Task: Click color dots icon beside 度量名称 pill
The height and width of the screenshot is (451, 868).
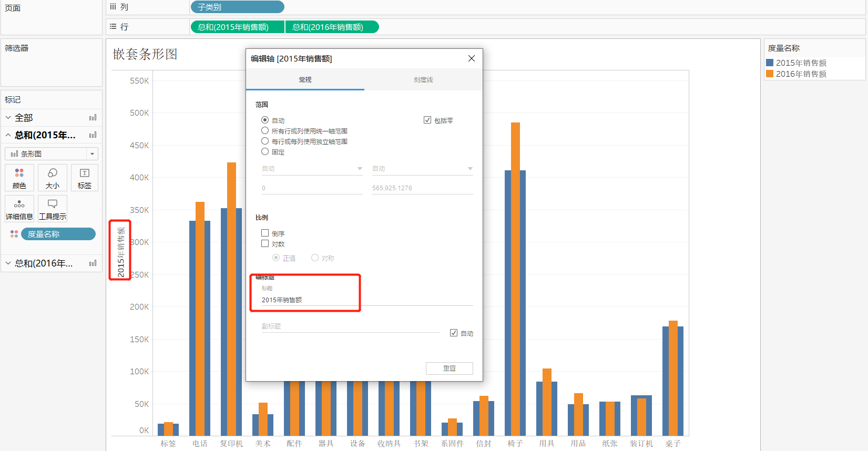Action: click(x=14, y=234)
